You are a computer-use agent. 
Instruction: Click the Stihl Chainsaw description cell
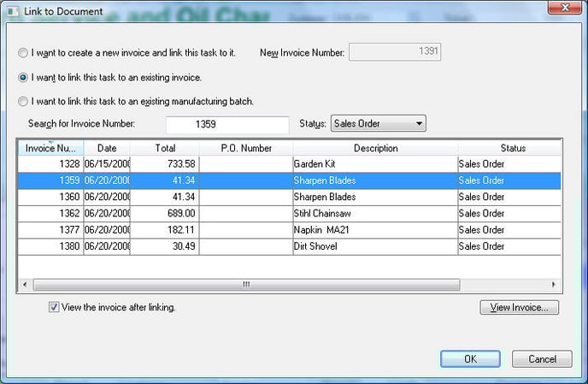coord(375,214)
